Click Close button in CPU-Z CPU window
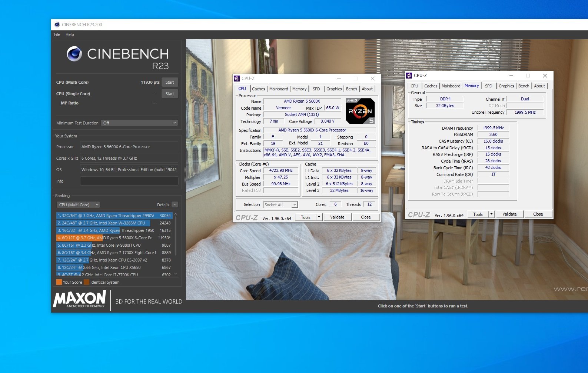 coord(366,217)
